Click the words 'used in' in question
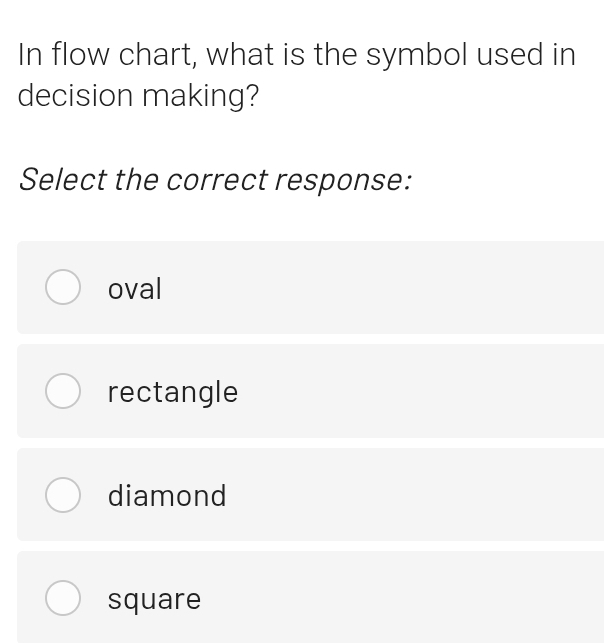 tap(526, 54)
